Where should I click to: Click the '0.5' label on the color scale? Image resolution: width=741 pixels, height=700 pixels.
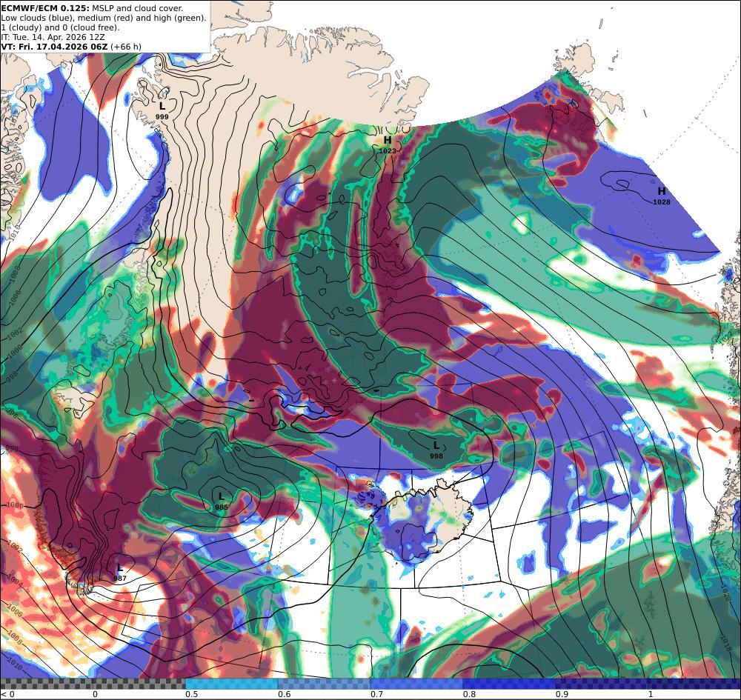191,694
